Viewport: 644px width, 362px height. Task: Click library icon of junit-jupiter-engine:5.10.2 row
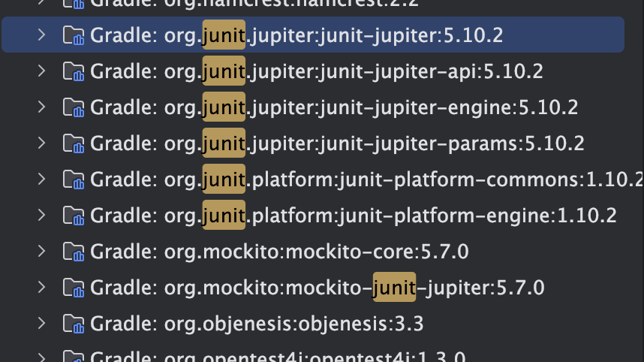(x=74, y=107)
